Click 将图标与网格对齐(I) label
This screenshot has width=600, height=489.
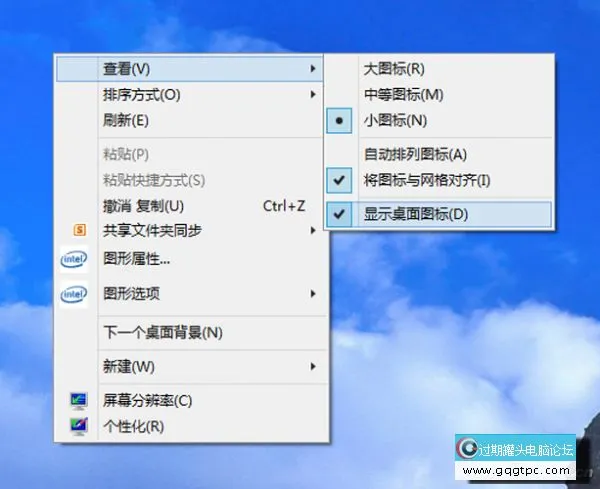coord(427,180)
